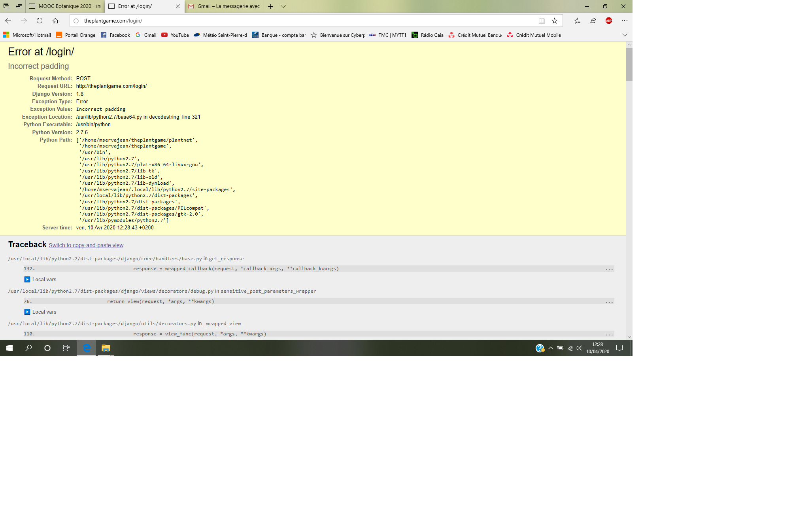Open the reading view icon
The height and width of the screenshot is (530, 812).
point(542,21)
